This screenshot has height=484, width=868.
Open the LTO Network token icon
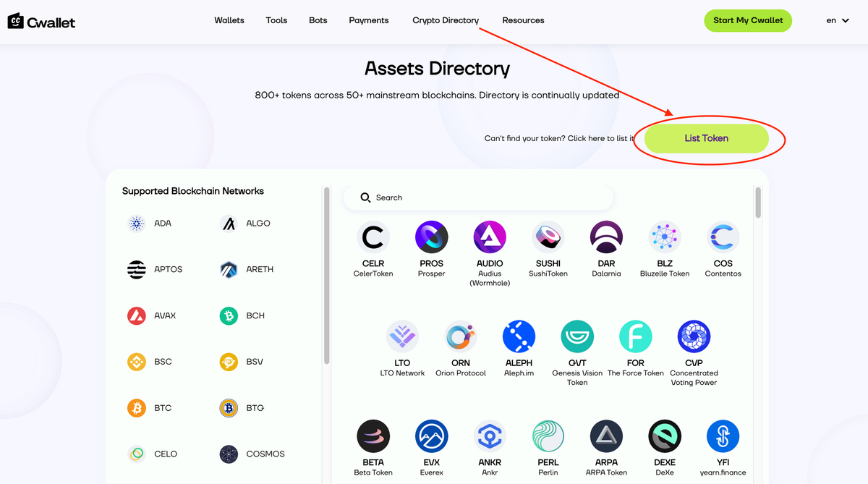(402, 336)
